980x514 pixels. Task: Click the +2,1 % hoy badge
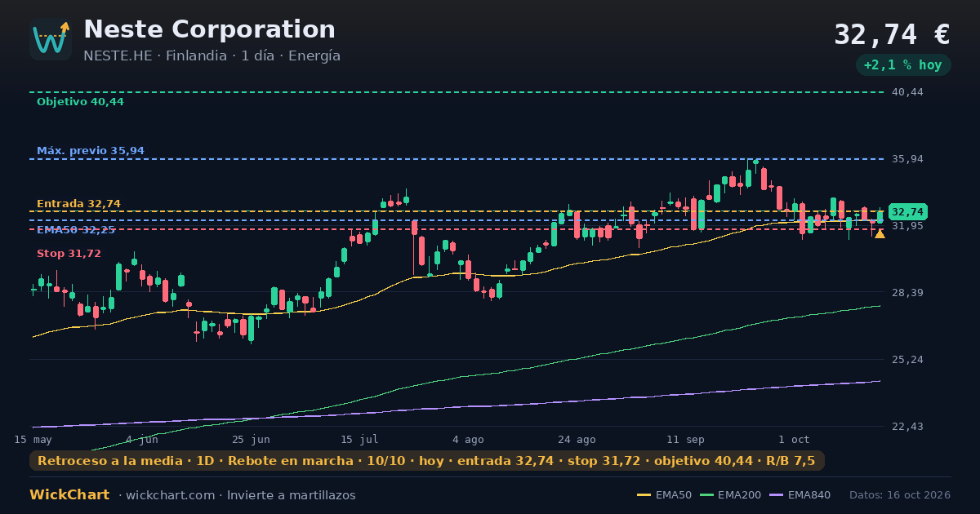point(903,65)
